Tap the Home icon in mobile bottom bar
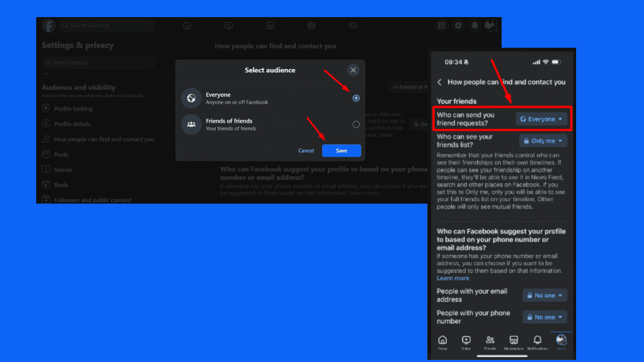 [x=442, y=342]
